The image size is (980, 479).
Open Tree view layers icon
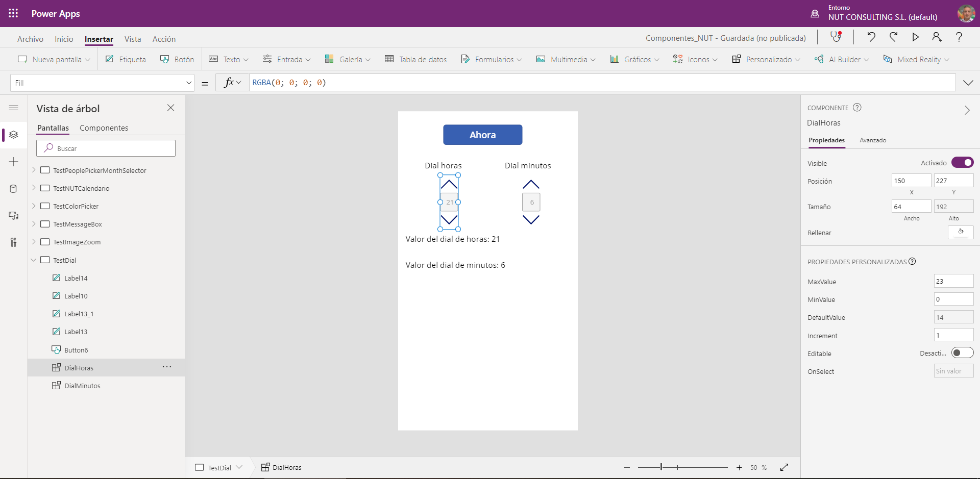14,135
